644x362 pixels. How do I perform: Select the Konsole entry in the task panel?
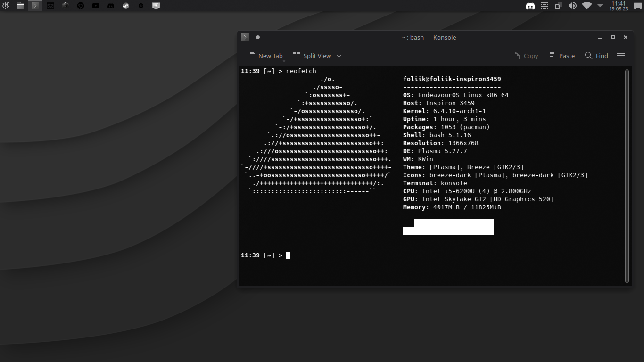[35, 6]
